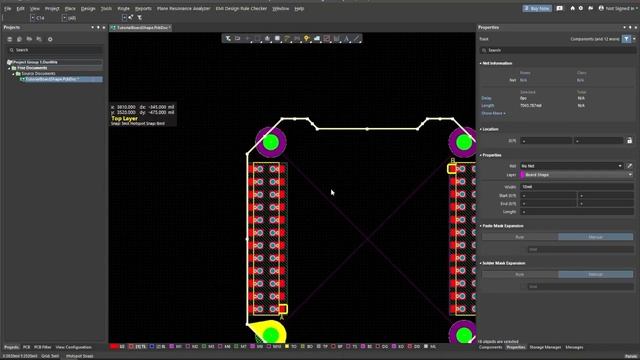
Task: Set Solder Mask Expansion to Manual
Action: pos(596,274)
